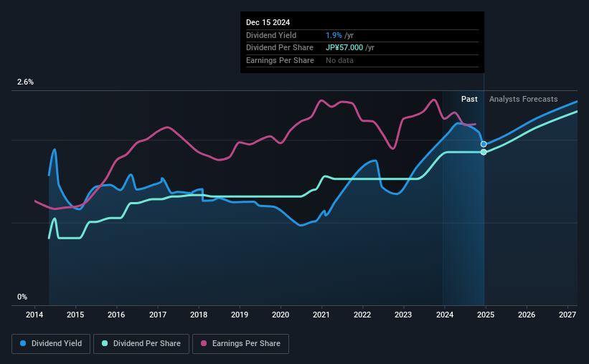Toggle the Dividend Yield legend button

(51, 344)
